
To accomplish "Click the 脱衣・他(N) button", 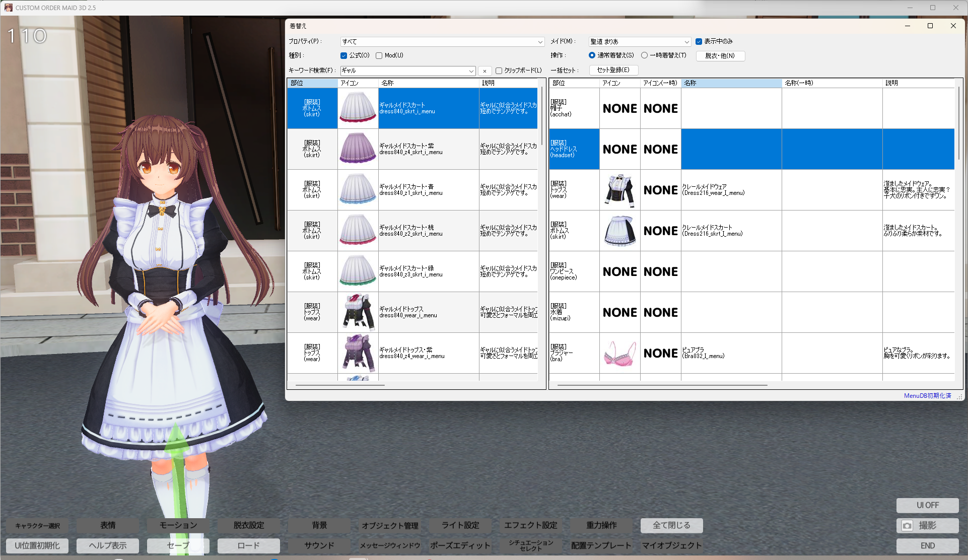I will pyautogui.click(x=720, y=56).
